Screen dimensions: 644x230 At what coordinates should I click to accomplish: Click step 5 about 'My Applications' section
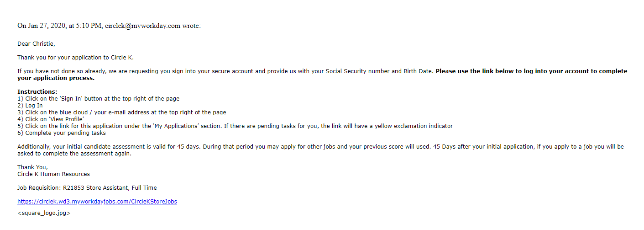pos(235,126)
